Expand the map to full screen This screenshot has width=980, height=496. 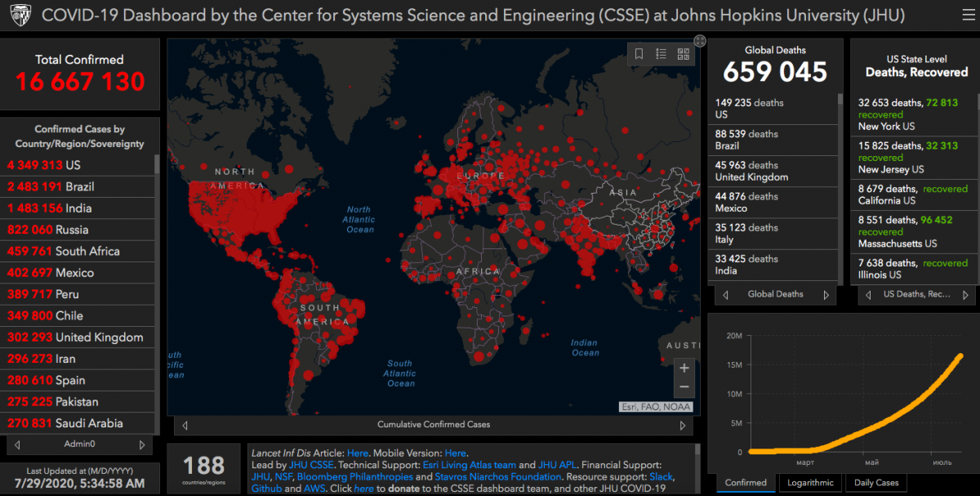pos(700,41)
